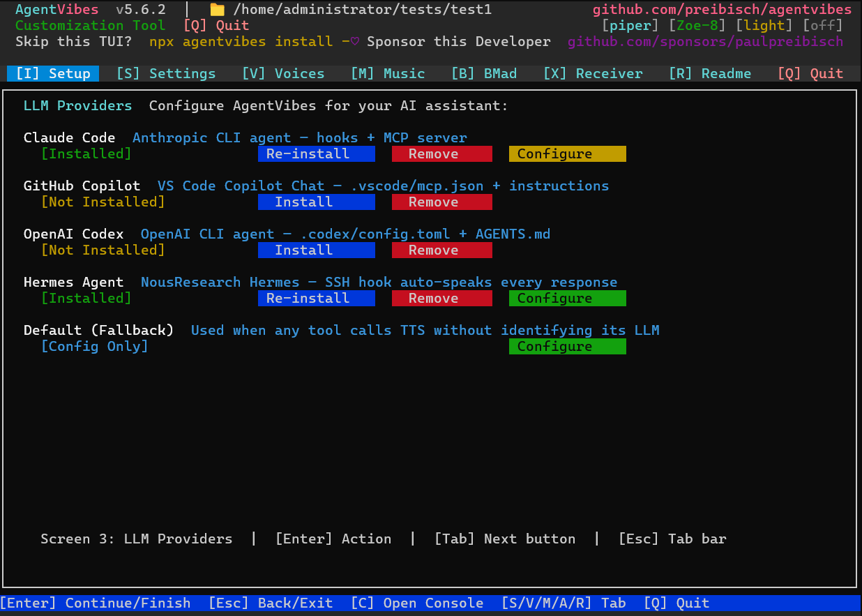Click the [Config Only] status label
This screenshot has width=862, height=616.
95,346
